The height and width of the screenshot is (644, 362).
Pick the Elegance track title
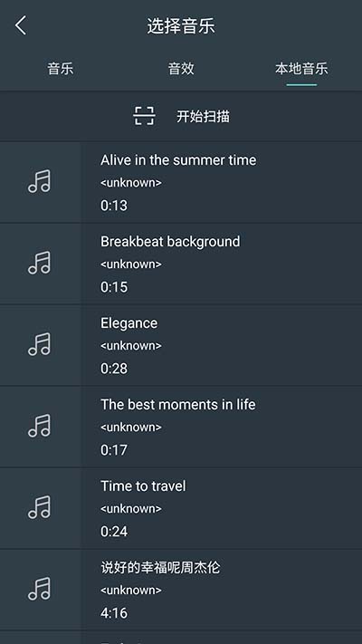tap(129, 323)
